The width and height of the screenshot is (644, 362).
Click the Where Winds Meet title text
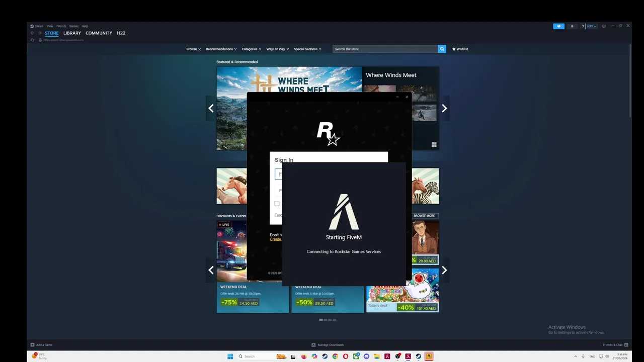391,75
